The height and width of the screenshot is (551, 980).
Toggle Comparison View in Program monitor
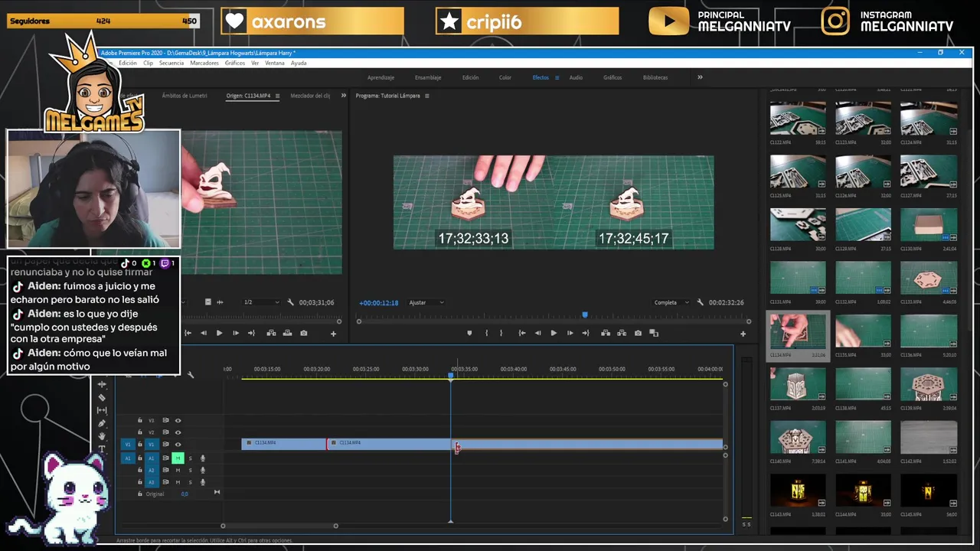(654, 333)
